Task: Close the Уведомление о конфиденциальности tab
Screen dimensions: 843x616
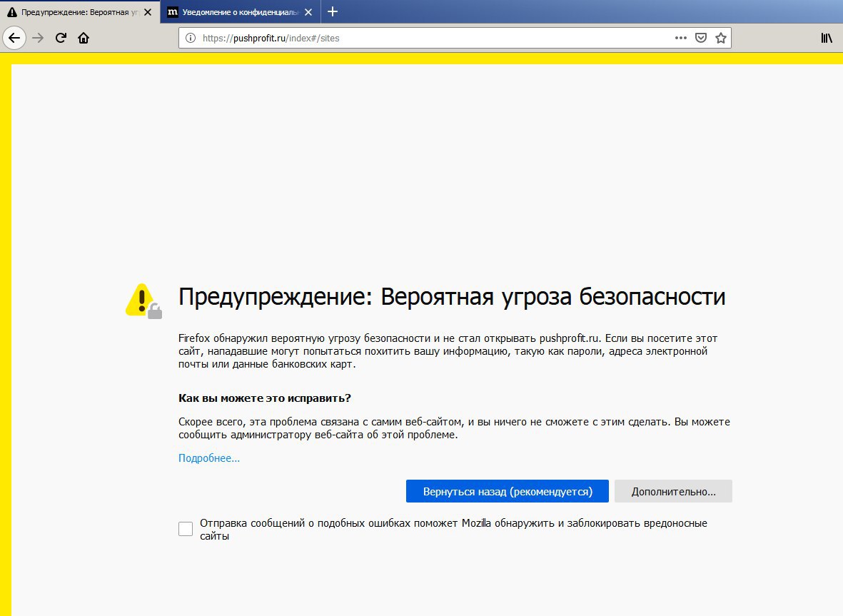Action: pyautogui.click(x=308, y=12)
